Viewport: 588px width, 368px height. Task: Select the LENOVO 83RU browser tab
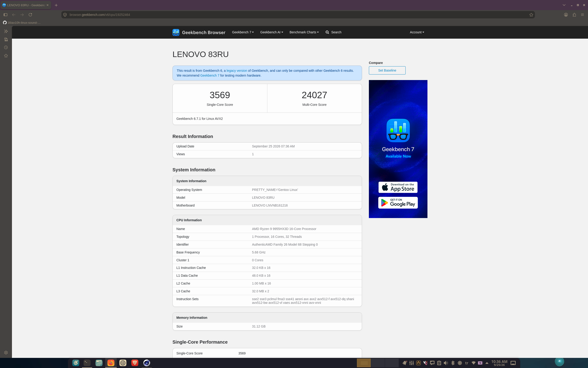(25, 5)
